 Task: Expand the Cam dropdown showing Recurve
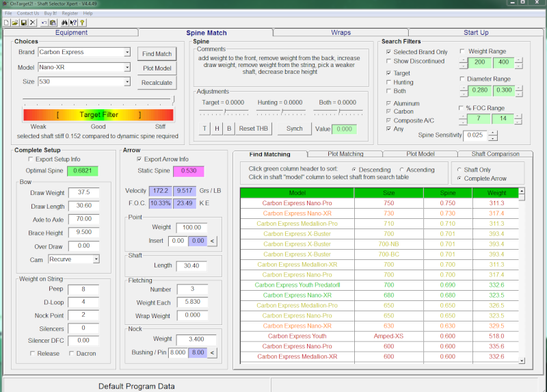click(96, 259)
